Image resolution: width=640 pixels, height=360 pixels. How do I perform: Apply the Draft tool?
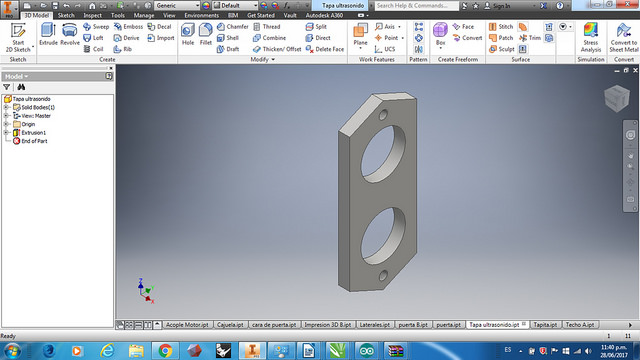[228, 49]
